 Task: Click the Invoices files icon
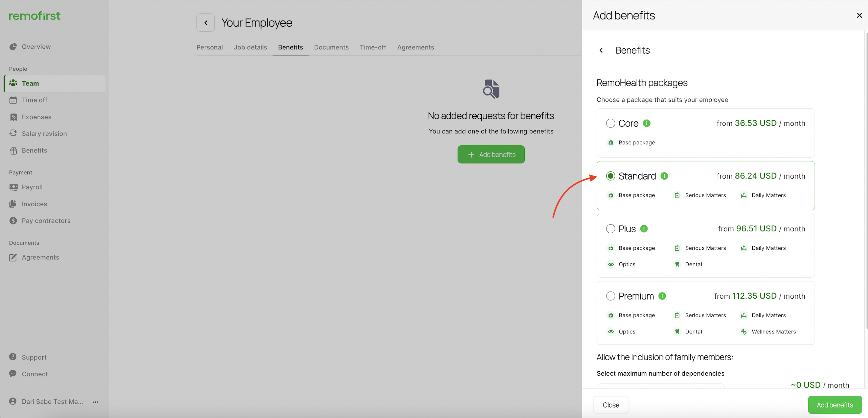[13, 204]
